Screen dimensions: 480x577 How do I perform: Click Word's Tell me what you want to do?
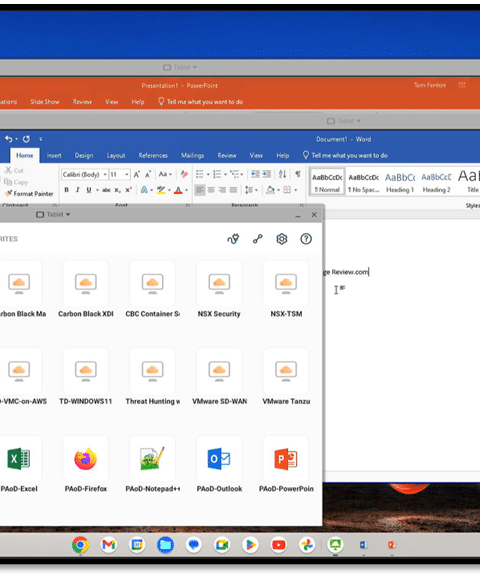[345, 156]
